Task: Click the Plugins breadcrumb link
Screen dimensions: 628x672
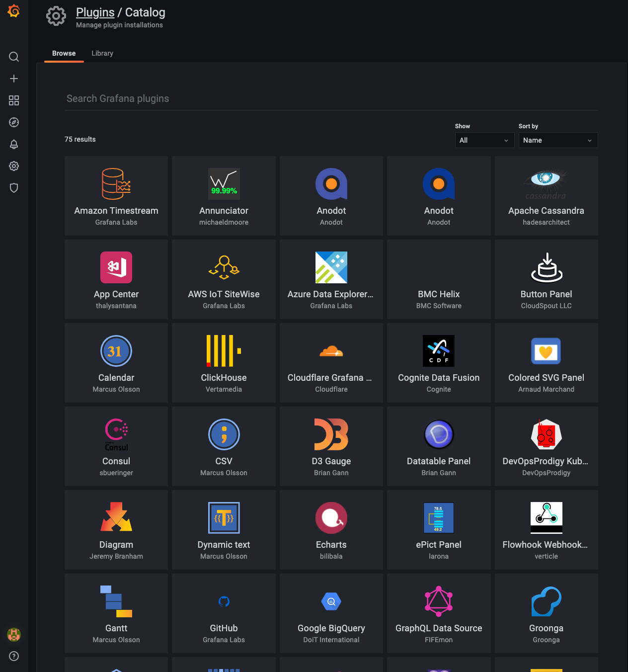Action: pyautogui.click(x=95, y=12)
